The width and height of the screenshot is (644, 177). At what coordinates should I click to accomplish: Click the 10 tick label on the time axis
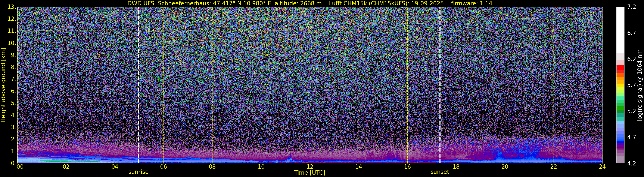pos(261,167)
